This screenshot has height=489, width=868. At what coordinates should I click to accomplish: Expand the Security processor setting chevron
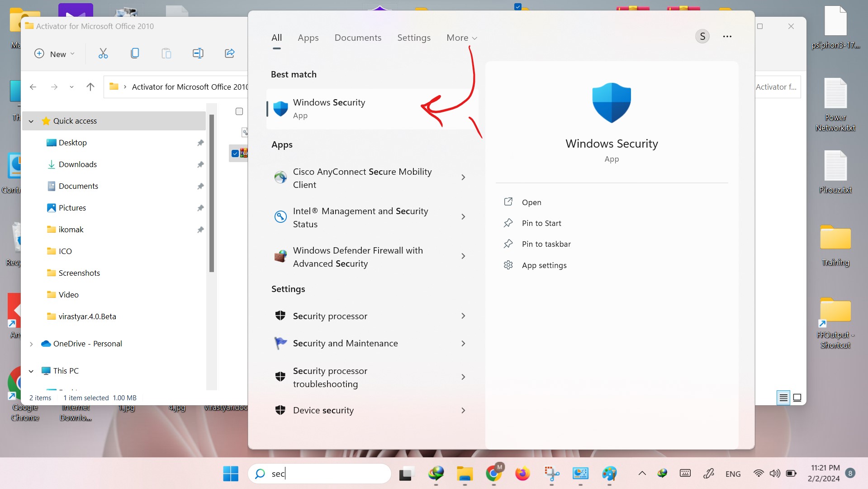463,316
